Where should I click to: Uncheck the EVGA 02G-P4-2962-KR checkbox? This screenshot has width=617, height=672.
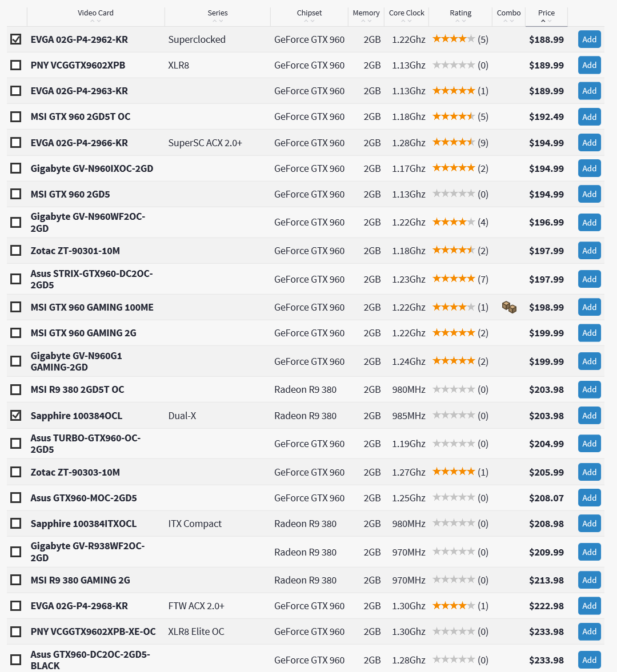16,39
